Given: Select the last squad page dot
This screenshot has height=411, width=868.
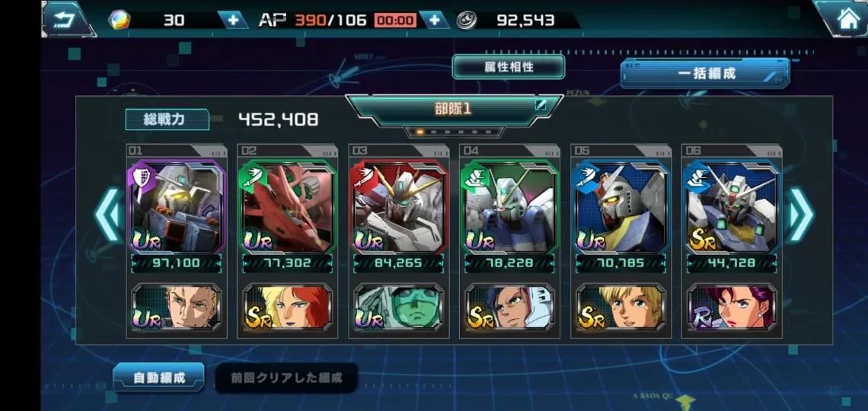Looking at the screenshot, I should [x=488, y=132].
